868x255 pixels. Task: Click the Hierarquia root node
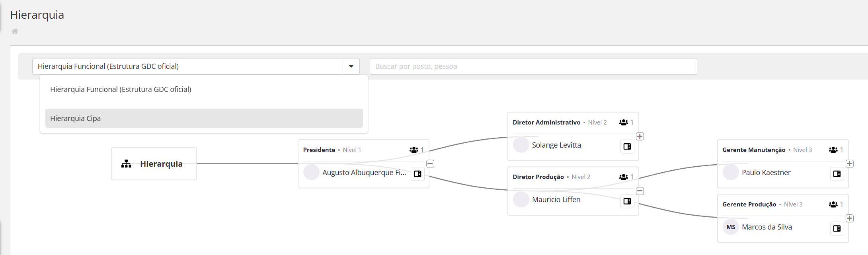coord(154,164)
